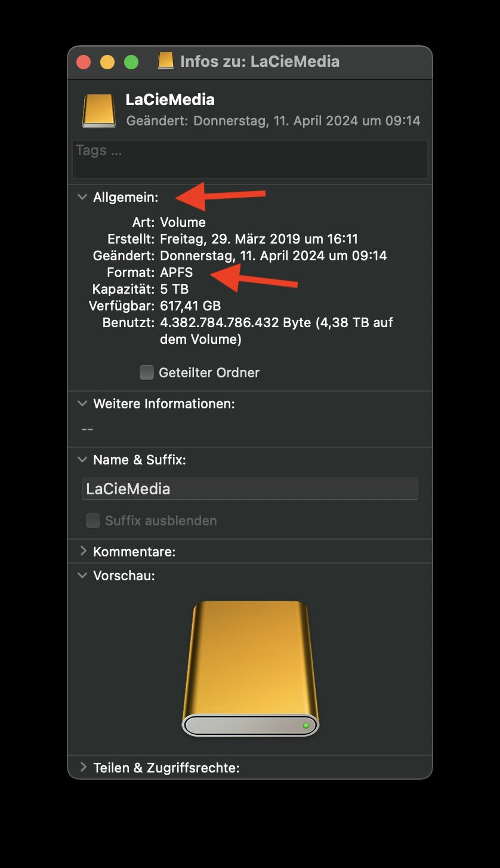Click the large drive preview image

point(250,669)
